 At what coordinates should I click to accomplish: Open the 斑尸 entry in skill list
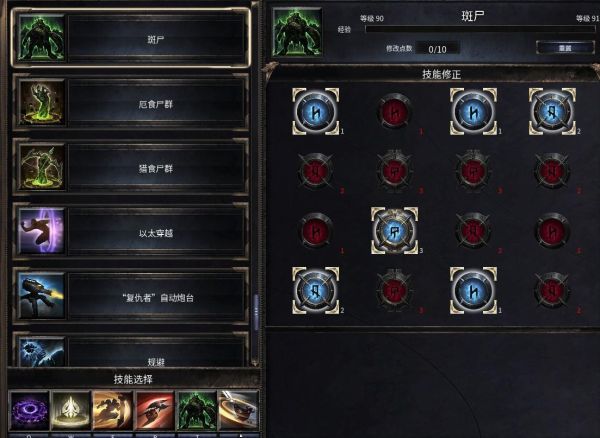pos(131,38)
